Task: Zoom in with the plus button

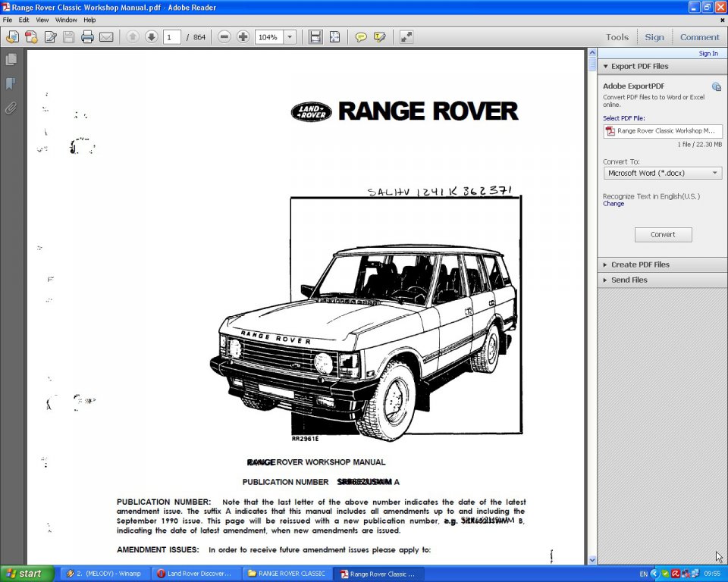Action: pyautogui.click(x=243, y=37)
